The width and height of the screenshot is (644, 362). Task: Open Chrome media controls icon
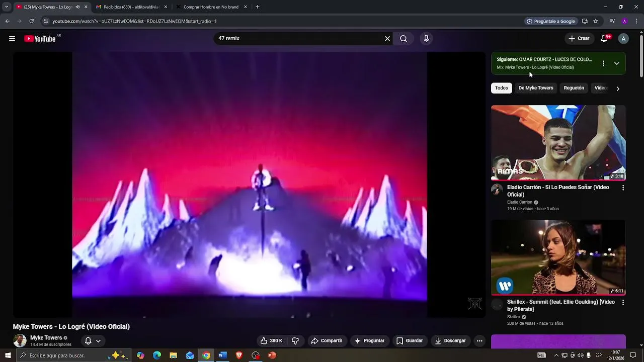[612, 21]
